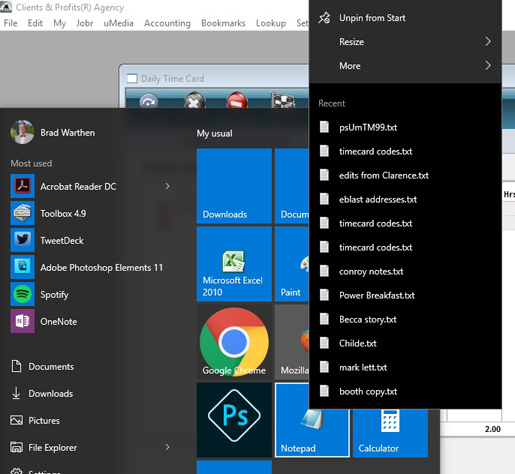This screenshot has height=474, width=515.
Task: Open the uMedia menu
Action: click(119, 23)
